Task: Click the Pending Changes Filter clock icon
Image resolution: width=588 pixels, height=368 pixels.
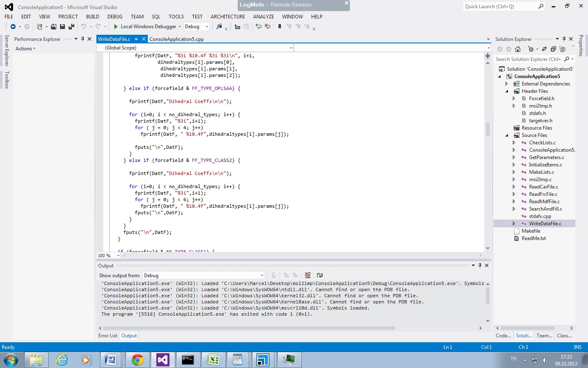Action: coord(531,49)
